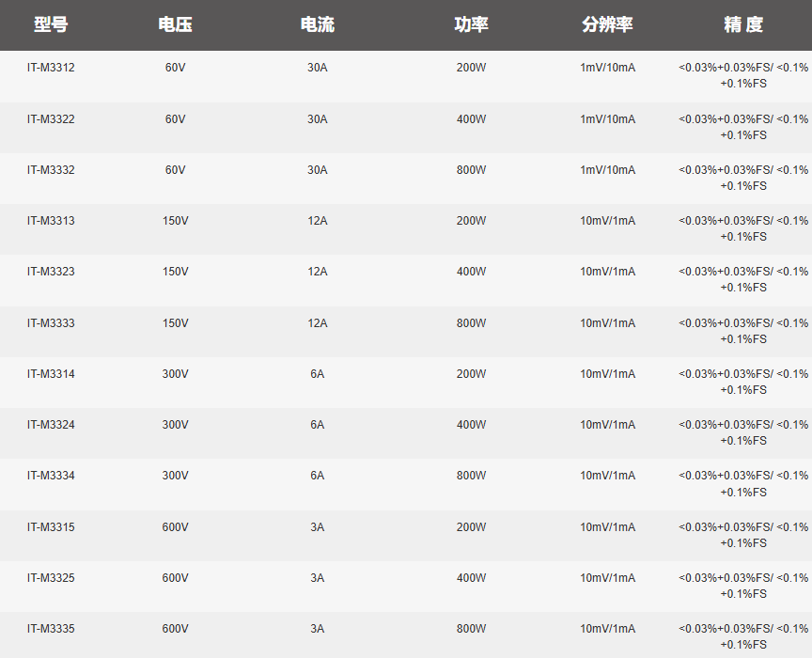Click model name IT-M3324
Viewport: 812px width, 658px height.
[51, 425]
